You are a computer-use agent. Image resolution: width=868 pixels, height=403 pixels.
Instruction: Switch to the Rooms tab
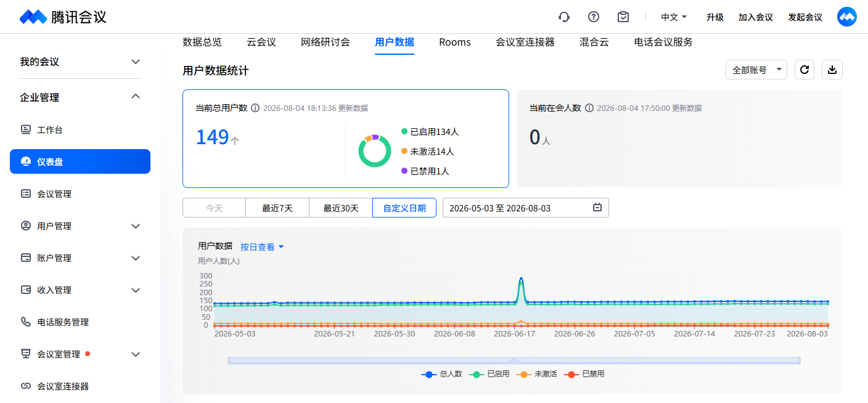[x=455, y=42]
